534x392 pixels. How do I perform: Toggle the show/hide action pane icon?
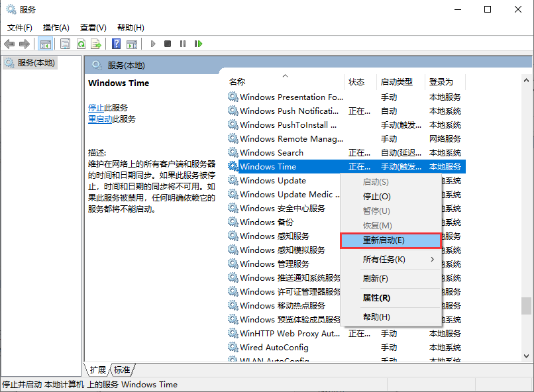[x=132, y=44]
